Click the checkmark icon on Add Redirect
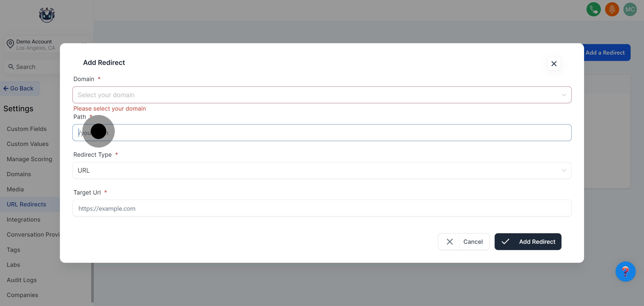Image resolution: width=644 pixels, height=306 pixels. point(505,242)
